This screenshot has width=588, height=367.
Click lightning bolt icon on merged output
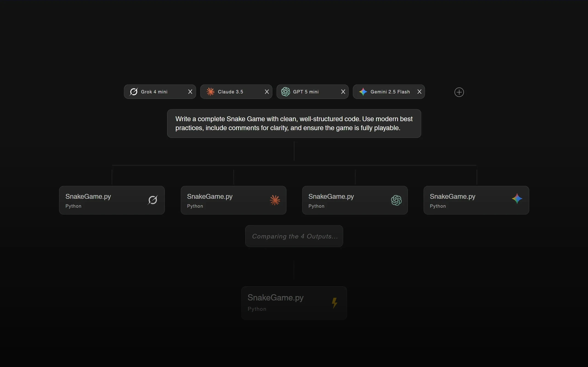click(x=335, y=303)
